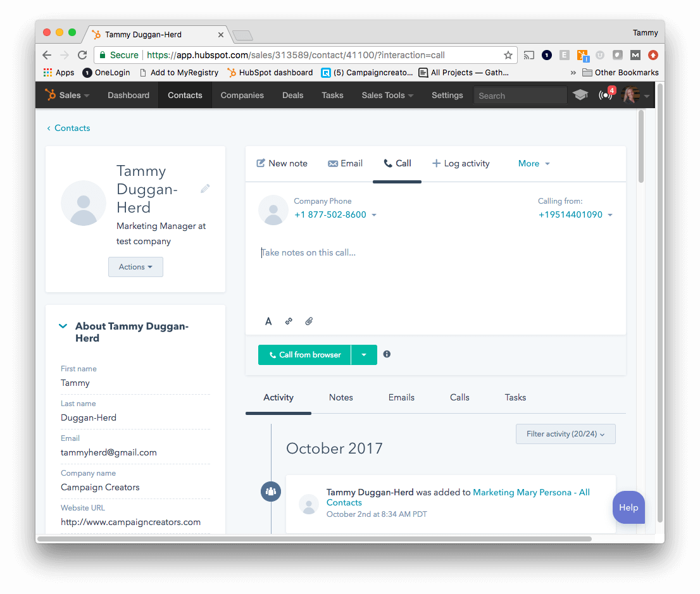The width and height of the screenshot is (700, 594).
Task: Open the user profile avatar menu
Action: point(632,95)
